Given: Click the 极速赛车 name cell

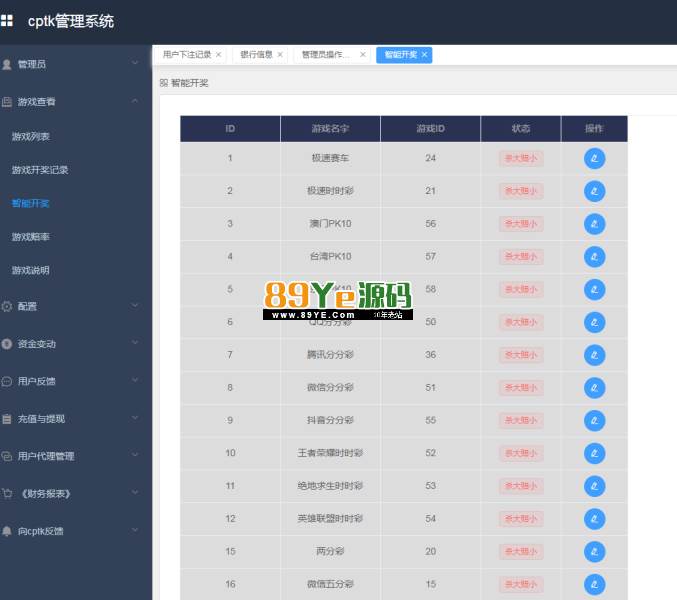Looking at the screenshot, I should (x=330, y=158).
